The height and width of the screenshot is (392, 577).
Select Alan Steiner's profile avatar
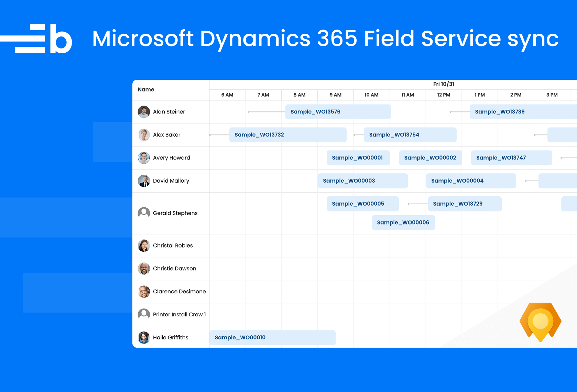(144, 112)
